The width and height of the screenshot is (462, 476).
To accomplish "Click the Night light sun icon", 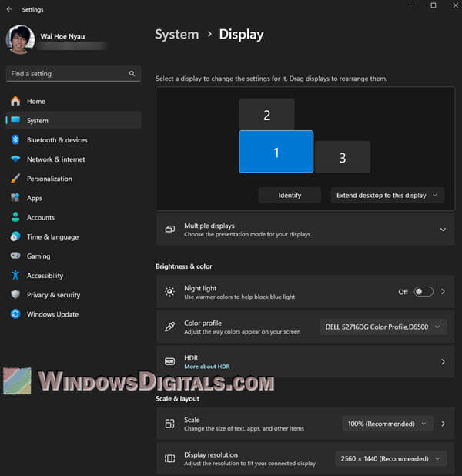I will click(x=170, y=292).
